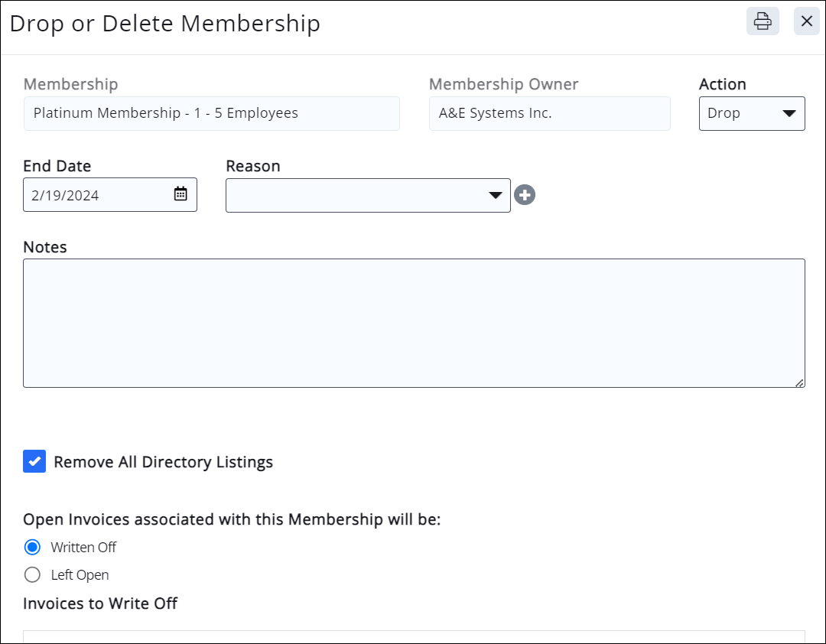Click the A&E Systems Inc. owner field
Image resolution: width=826 pixels, height=644 pixels.
(x=549, y=113)
